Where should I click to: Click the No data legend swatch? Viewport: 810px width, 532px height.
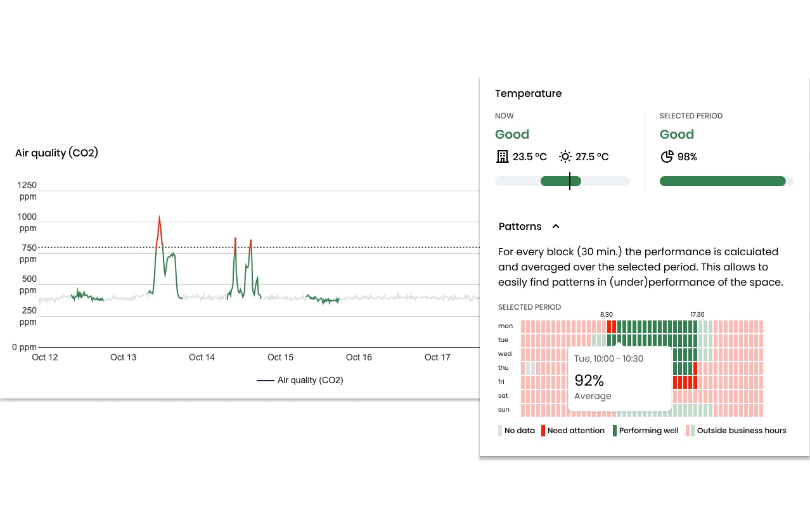(x=500, y=431)
